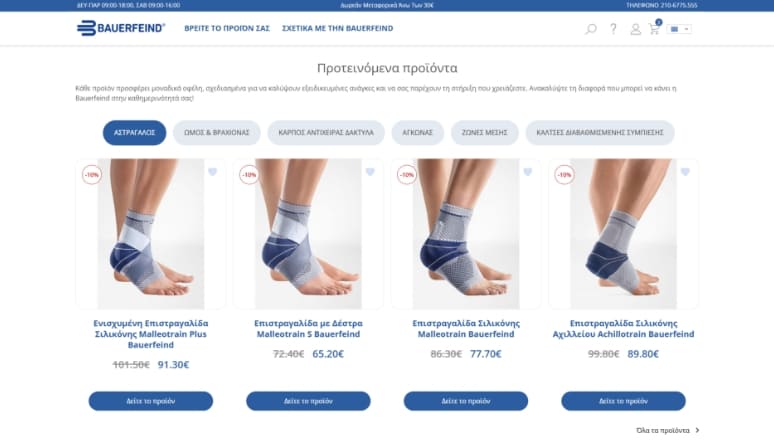
Task: Open the search magnifier icon
Action: tap(590, 29)
